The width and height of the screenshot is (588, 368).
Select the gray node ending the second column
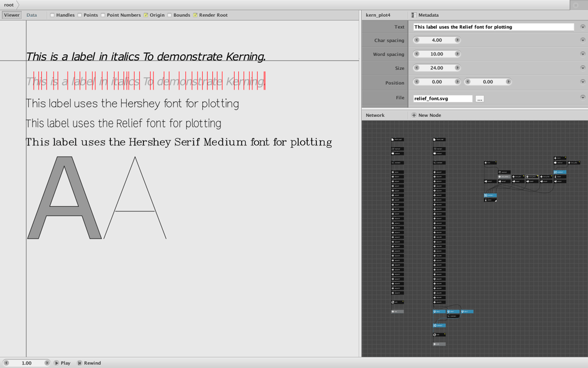(439, 344)
